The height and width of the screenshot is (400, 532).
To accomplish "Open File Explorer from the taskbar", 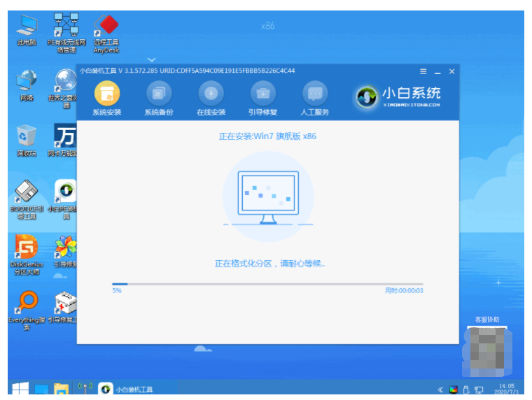I will 61,389.
